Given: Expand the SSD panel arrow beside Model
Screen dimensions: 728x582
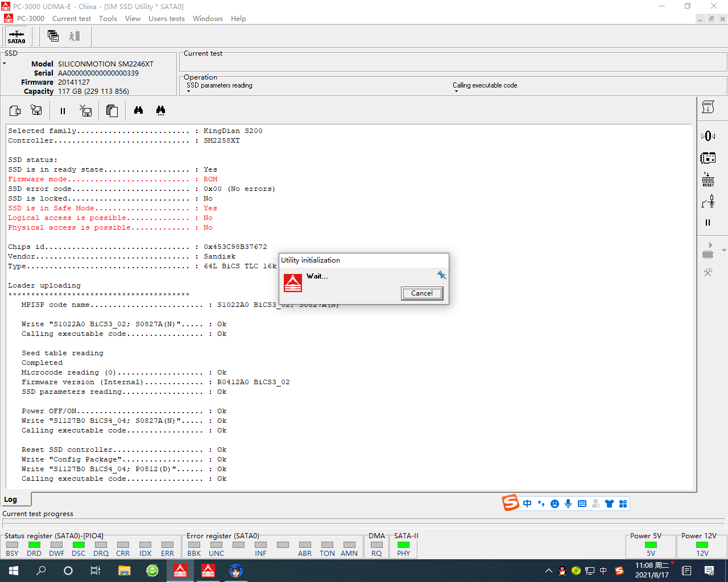Looking at the screenshot, I should pos(5,64).
